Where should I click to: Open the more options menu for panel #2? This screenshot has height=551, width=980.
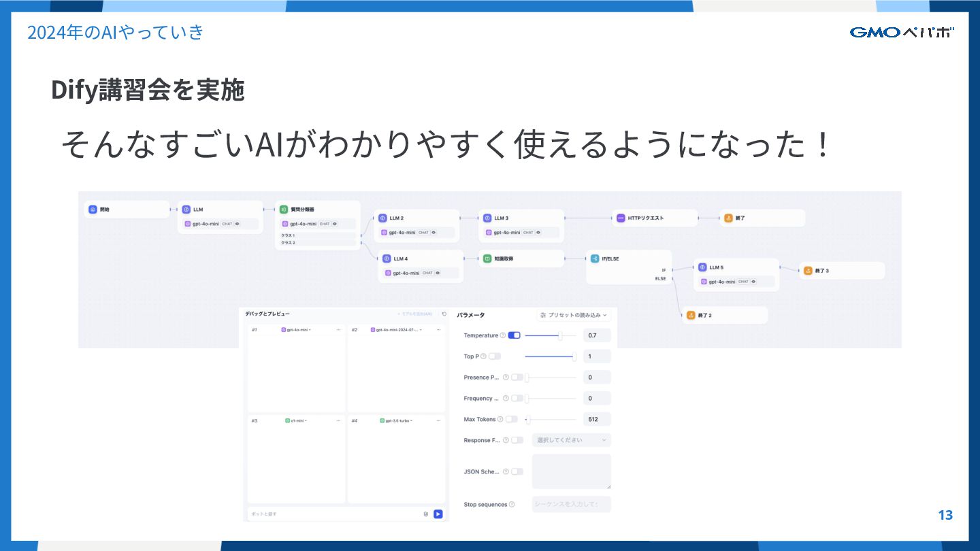(x=438, y=329)
